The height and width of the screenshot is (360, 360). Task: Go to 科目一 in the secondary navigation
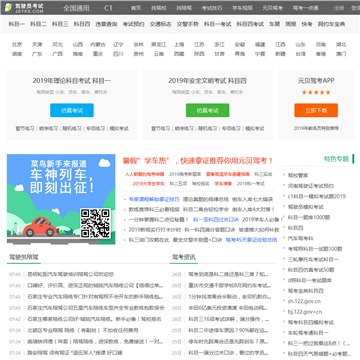click(16, 24)
